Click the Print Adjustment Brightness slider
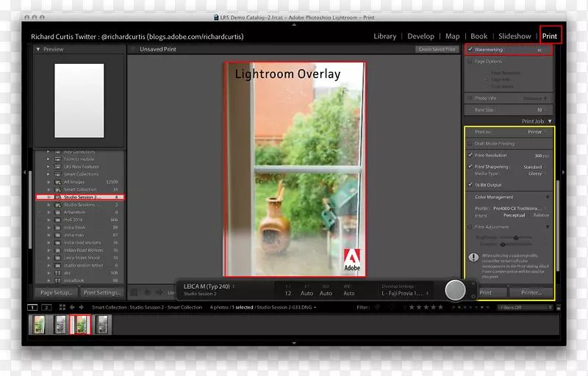 coord(516,237)
